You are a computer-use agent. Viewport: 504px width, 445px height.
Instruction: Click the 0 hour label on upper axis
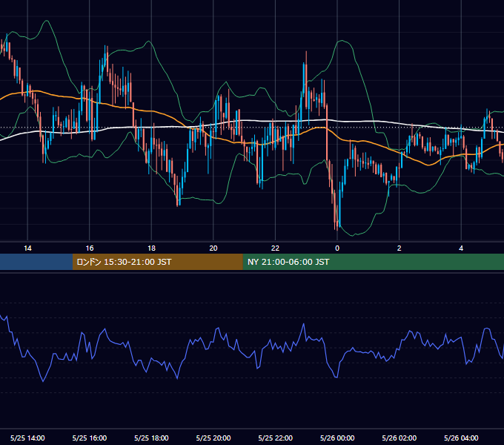click(x=337, y=248)
